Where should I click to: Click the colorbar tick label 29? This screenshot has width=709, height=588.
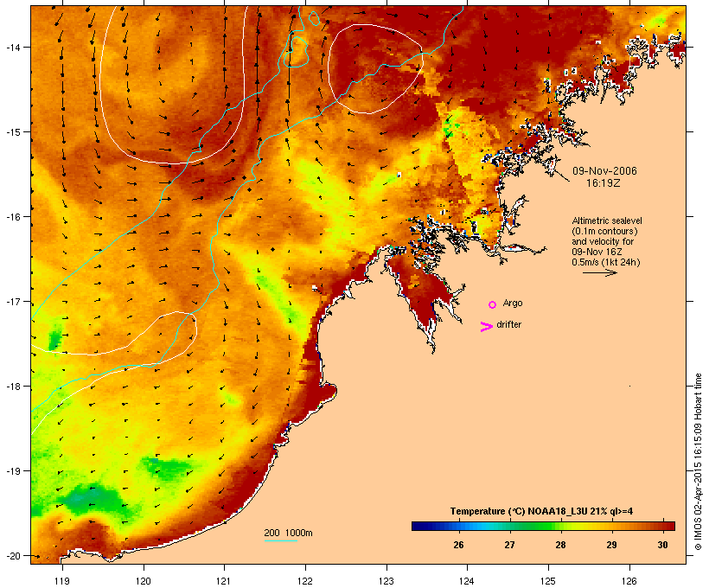tap(612, 545)
